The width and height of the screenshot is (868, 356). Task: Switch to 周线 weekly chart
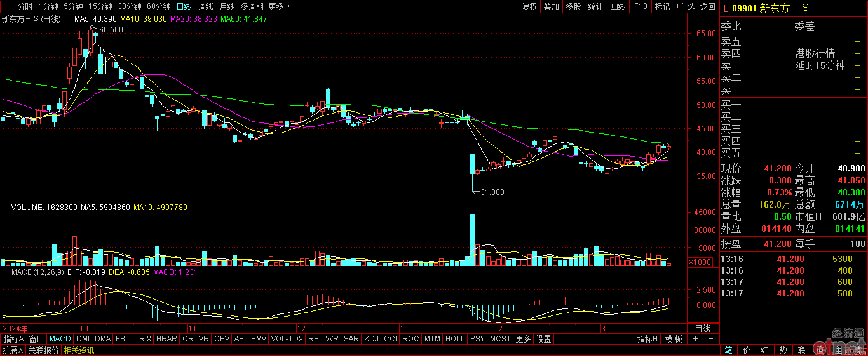point(206,6)
